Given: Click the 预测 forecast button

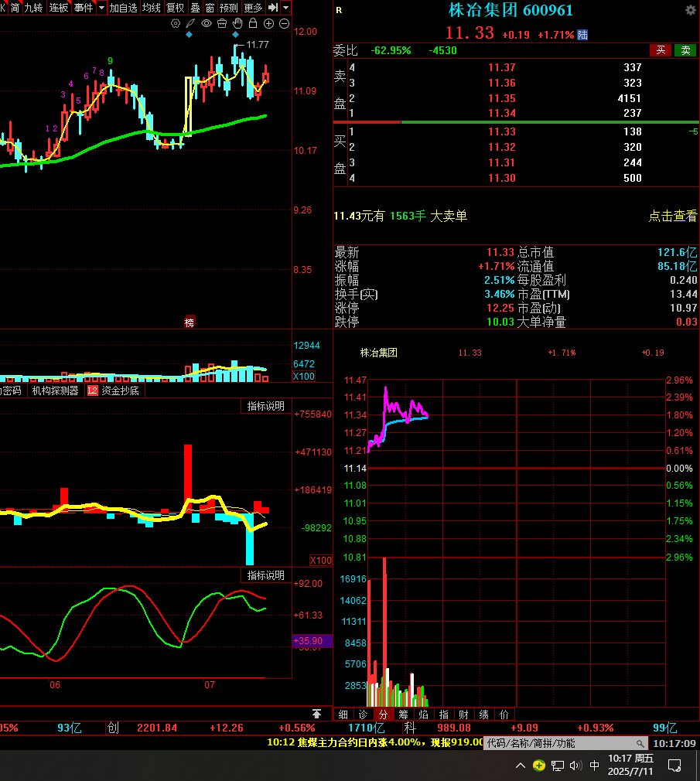Looking at the screenshot, I should pyautogui.click(x=229, y=8).
